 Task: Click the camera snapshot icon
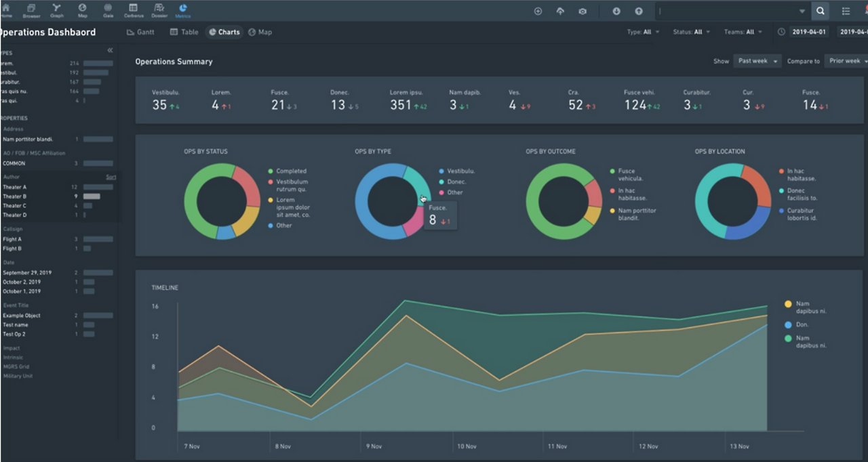(x=582, y=11)
